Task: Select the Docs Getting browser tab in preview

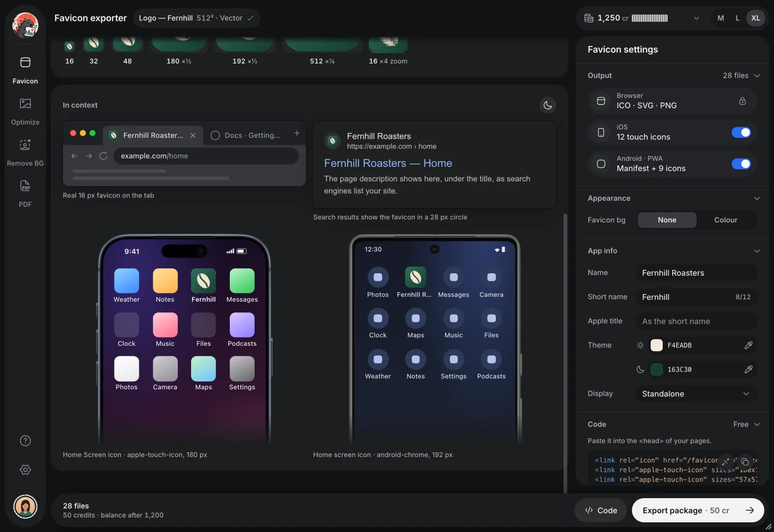Action: point(246,135)
